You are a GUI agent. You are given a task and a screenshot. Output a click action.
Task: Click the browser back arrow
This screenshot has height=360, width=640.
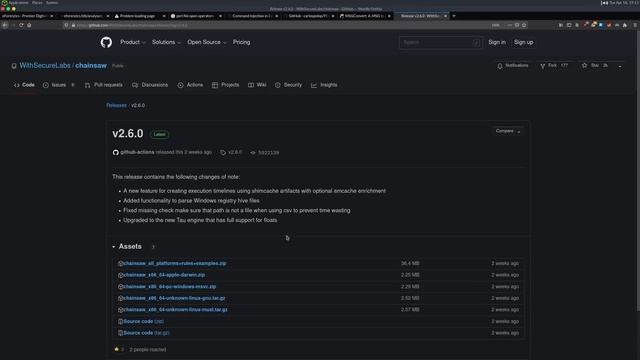click(x=5, y=25)
